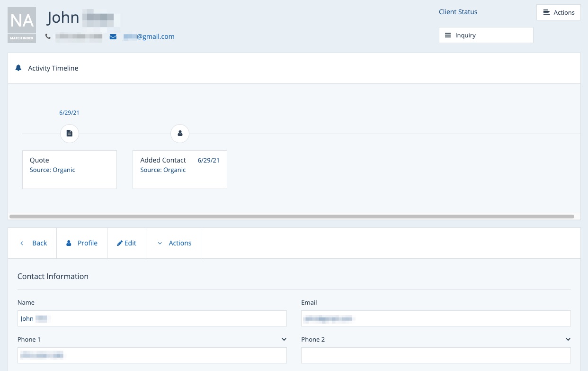This screenshot has width=588, height=371.
Task: Select the Quote document timeline marker
Action: tap(70, 134)
